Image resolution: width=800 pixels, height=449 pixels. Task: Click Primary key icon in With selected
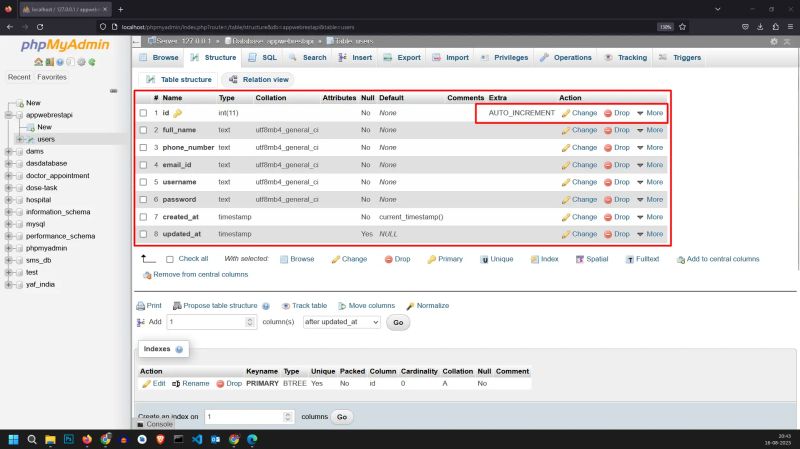tap(432, 259)
